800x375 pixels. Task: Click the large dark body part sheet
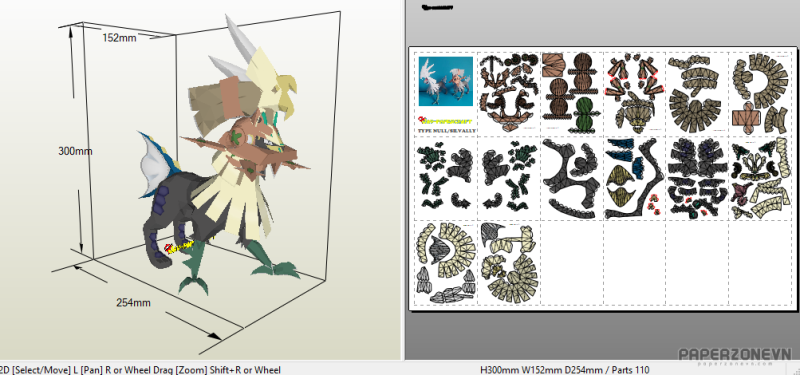(x=571, y=178)
